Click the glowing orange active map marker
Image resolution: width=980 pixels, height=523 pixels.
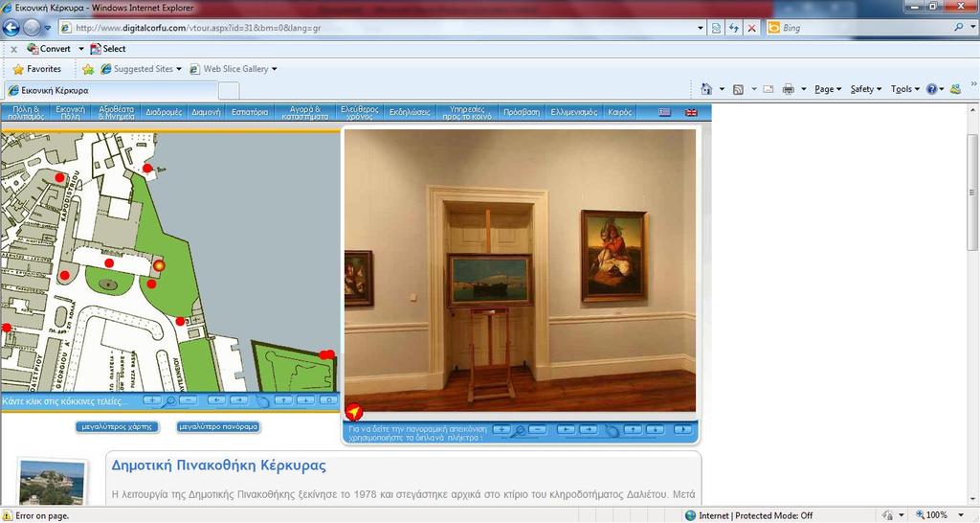coord(159,266)
